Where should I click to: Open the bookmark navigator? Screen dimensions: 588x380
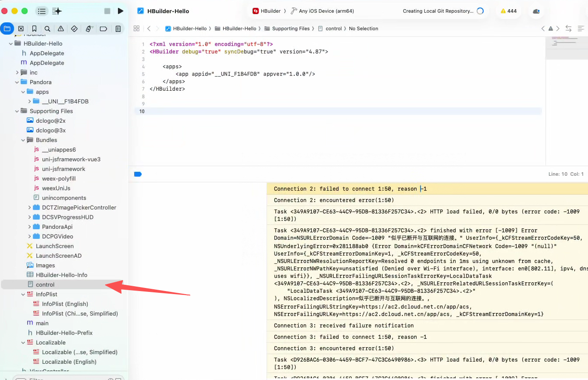tap(34, 28)
